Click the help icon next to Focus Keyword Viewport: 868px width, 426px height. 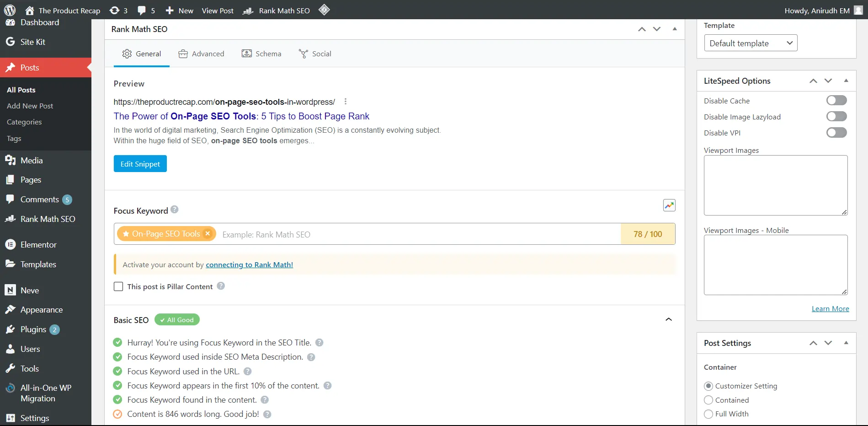point(175,210)
